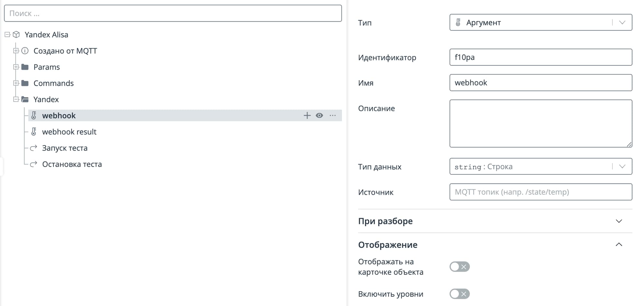This screenshot has width=644, height=306.
Task: Click the Commands folder icon
Action: tap(25, 83)
